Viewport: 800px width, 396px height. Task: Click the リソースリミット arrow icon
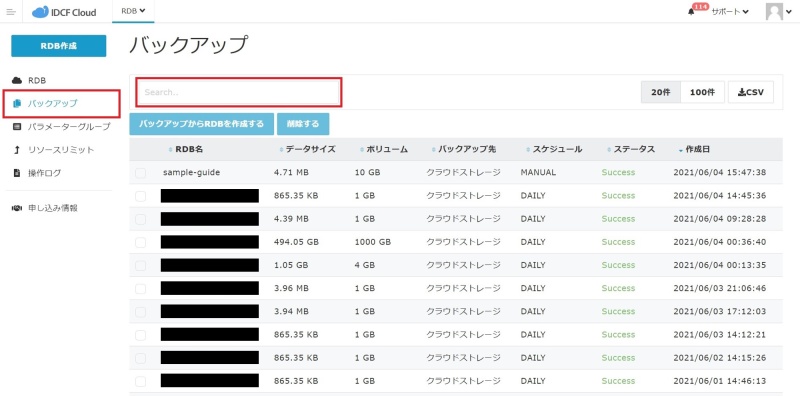(x=17, y=150)
